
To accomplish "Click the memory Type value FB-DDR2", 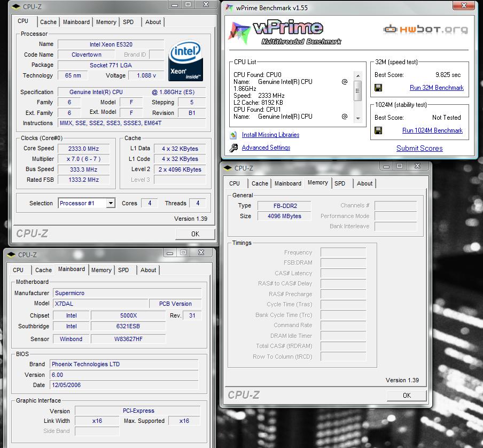I will pos(284,205).
